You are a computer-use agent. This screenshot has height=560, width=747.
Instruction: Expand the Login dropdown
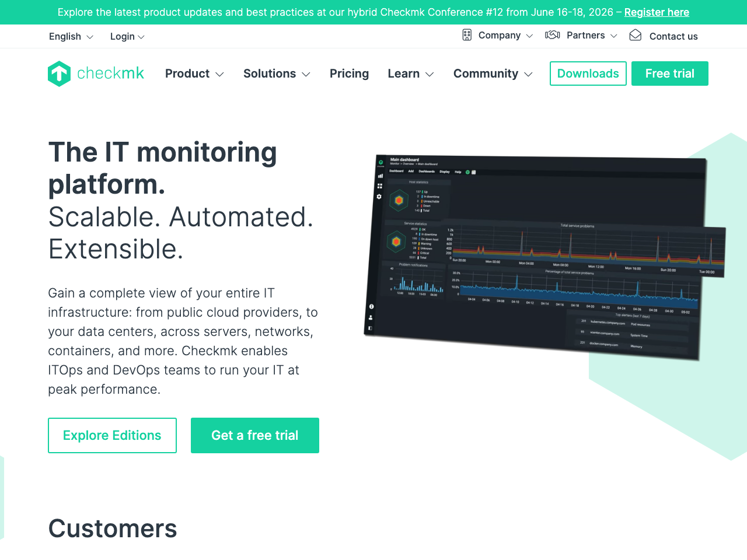127,36
